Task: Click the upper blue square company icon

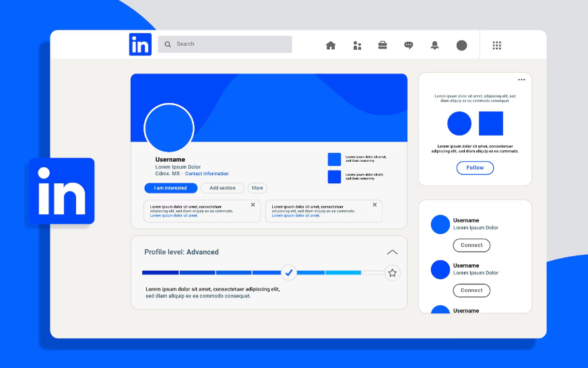Action: pyautogui.click(x=334, y=160)
